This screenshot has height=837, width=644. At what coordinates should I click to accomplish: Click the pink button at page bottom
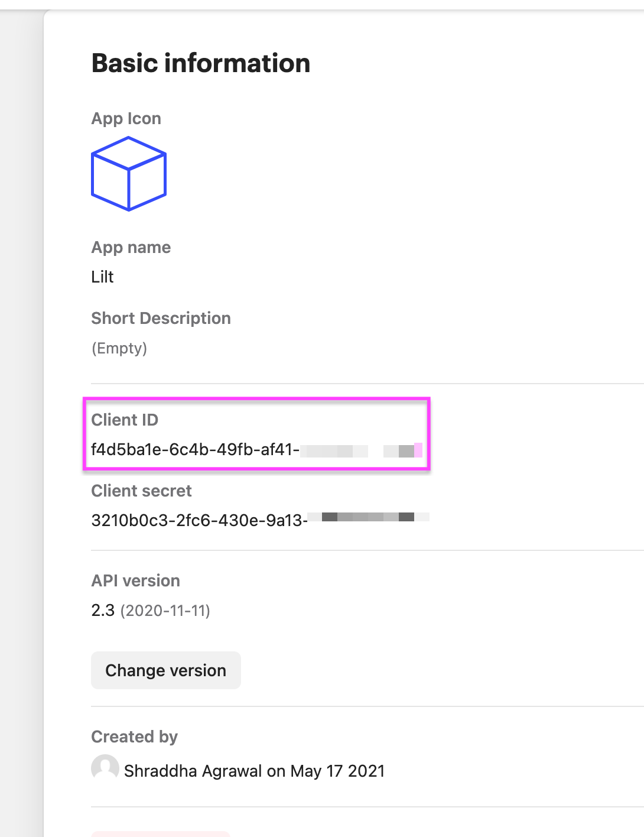161,833
